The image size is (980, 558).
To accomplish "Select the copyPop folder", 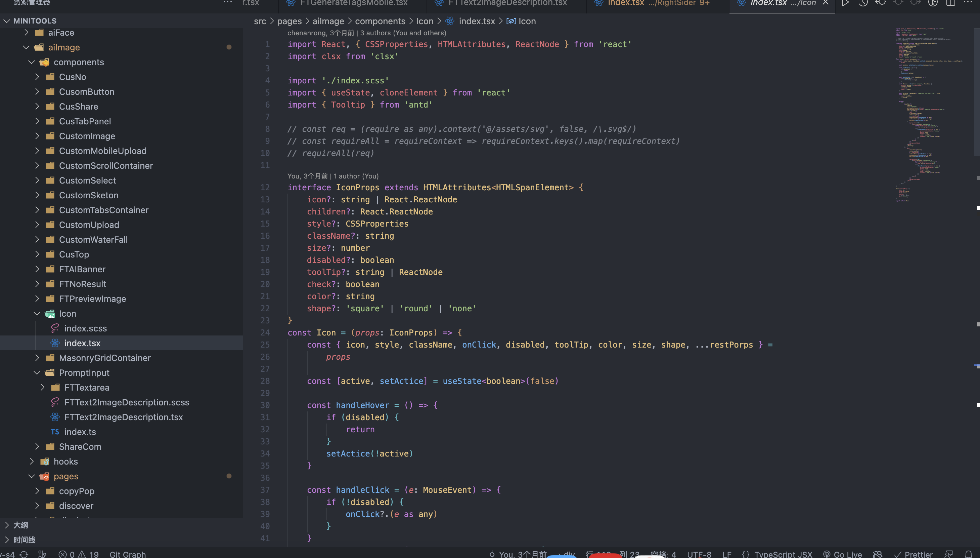I will 121,491.
